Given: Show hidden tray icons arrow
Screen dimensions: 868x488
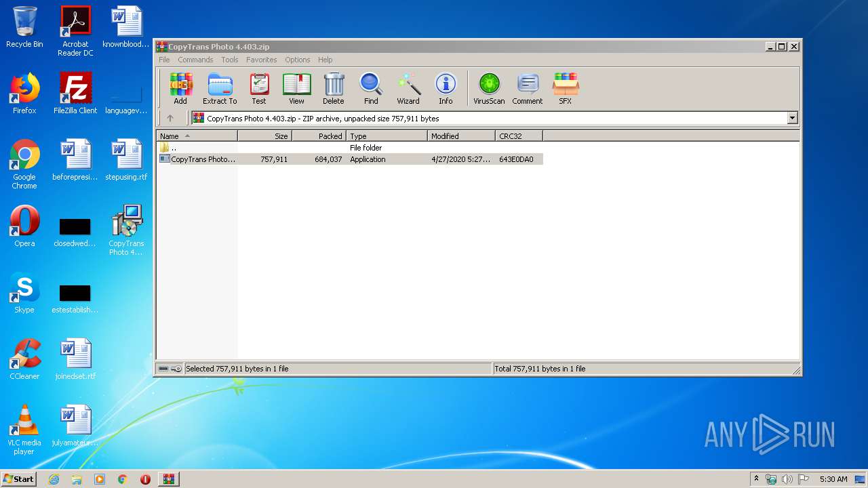Looking at the screenshot, I should click(x=757, y=479).
